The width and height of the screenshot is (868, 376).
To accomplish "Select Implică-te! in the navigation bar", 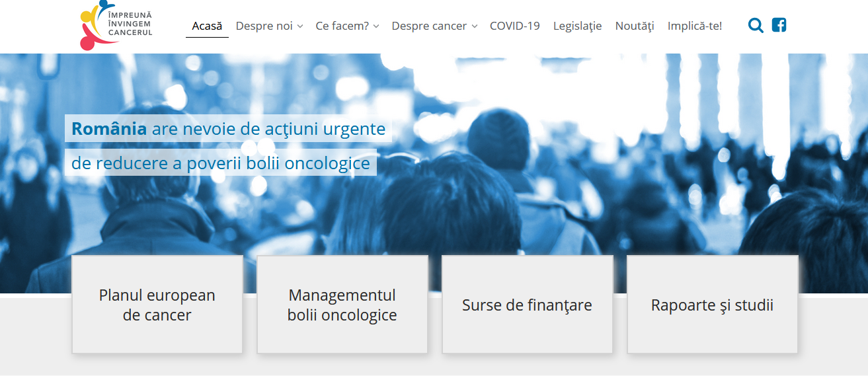I will pos(694,26).
